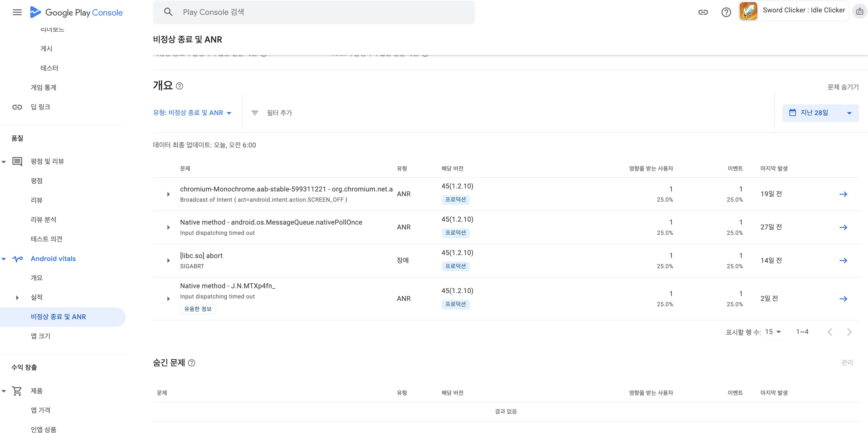Click the help icon next to 개요 heading
868x433 pixels.
click(180, 86)
